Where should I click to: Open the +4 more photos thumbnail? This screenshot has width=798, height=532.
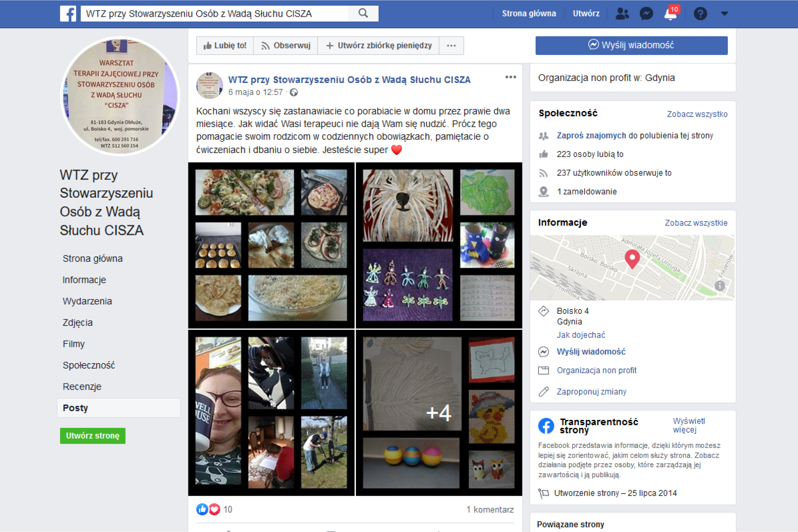click(438, 413)
